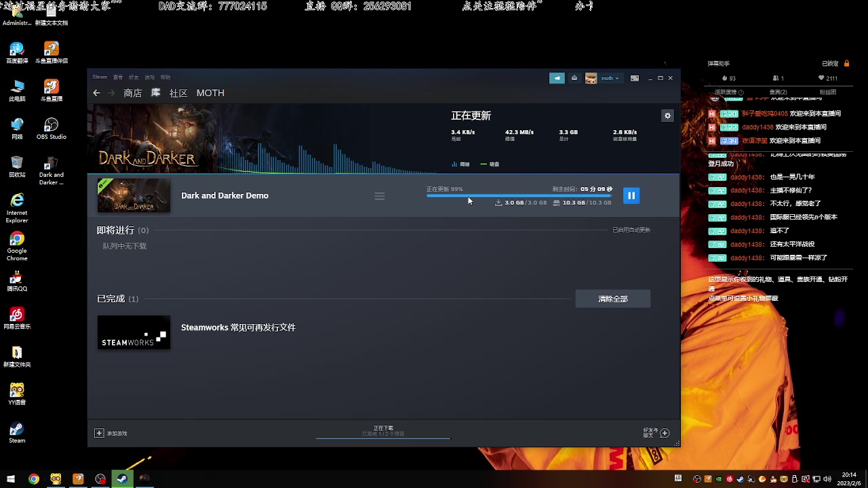
Task: Toggle the 网络 network graph legend
Action: (x=460, y=164)
